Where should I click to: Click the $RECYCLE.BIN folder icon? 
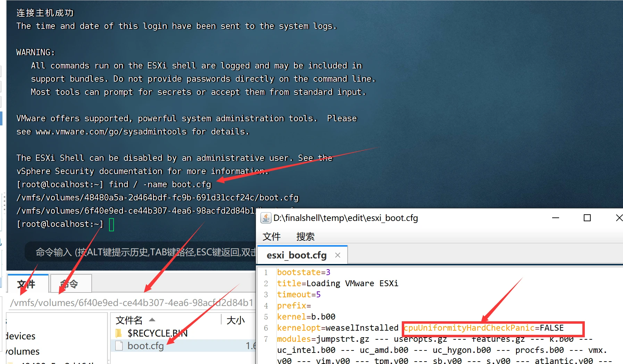tap(119, 333)
